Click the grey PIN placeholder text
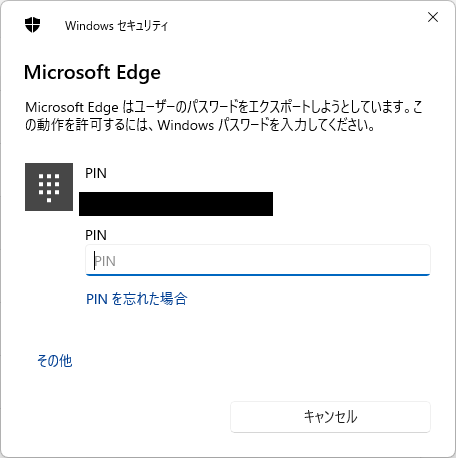Viewport: 456px width, 458px height. pos(105,261)
